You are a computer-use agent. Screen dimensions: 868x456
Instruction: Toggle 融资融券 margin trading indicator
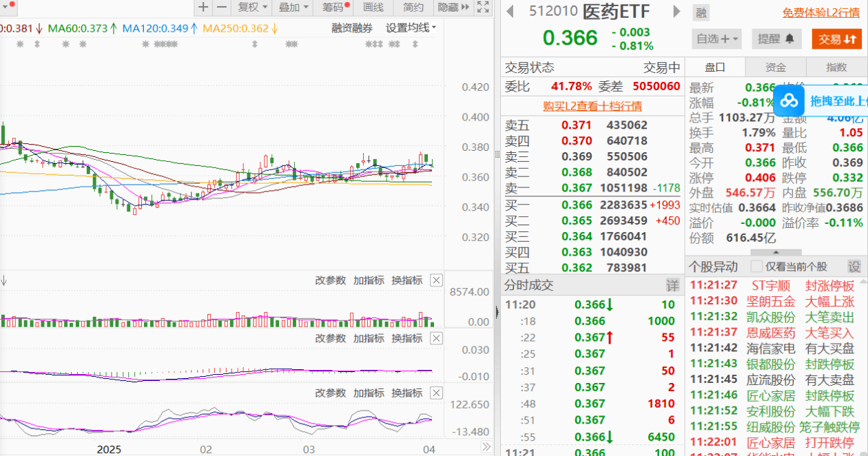pos(351,28)
